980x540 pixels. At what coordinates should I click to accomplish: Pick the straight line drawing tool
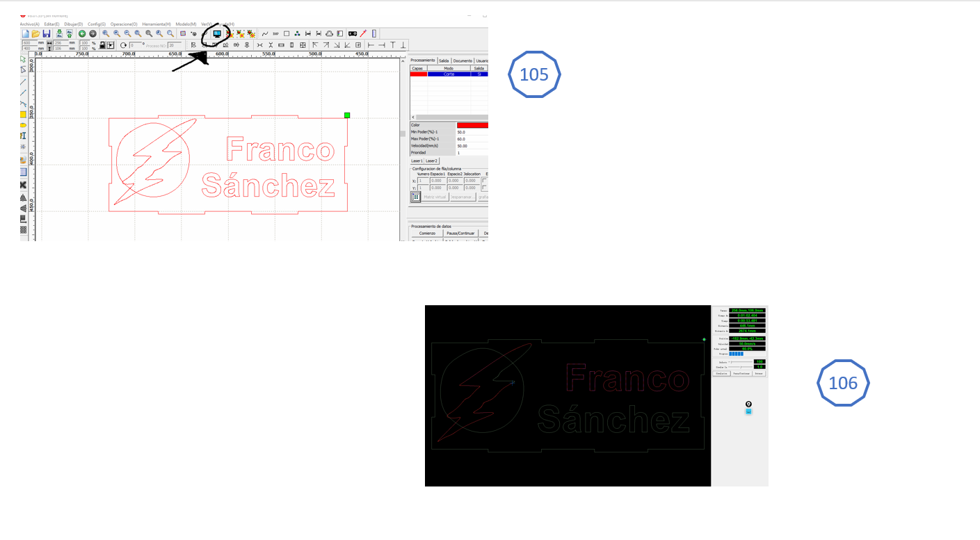(23, 81)
